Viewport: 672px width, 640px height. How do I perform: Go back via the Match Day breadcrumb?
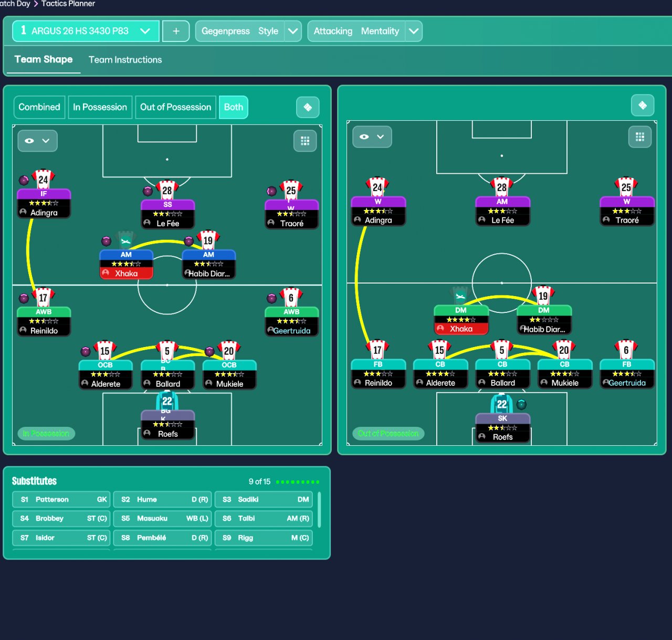coord(15,4)
